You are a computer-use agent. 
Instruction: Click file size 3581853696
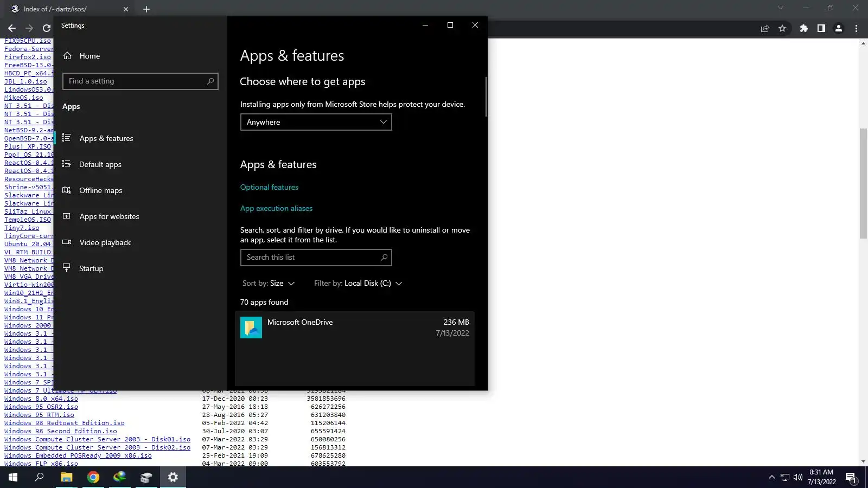pos(326,399)
